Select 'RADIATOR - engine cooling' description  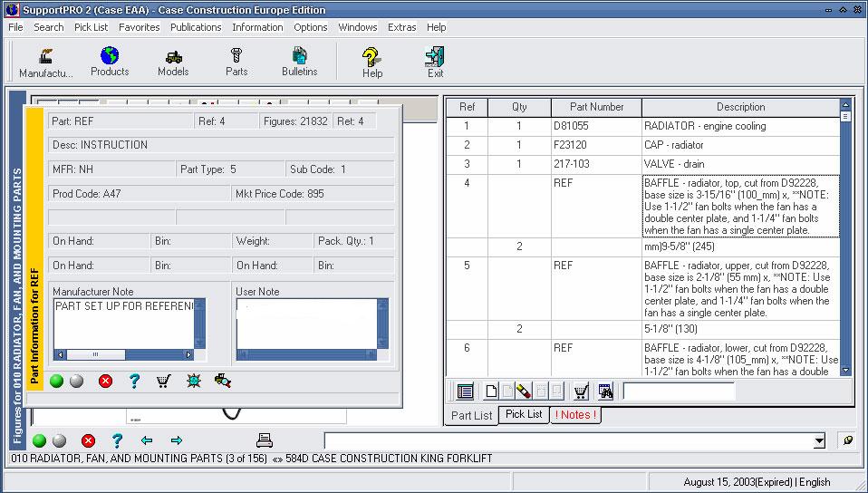(740, 126)
